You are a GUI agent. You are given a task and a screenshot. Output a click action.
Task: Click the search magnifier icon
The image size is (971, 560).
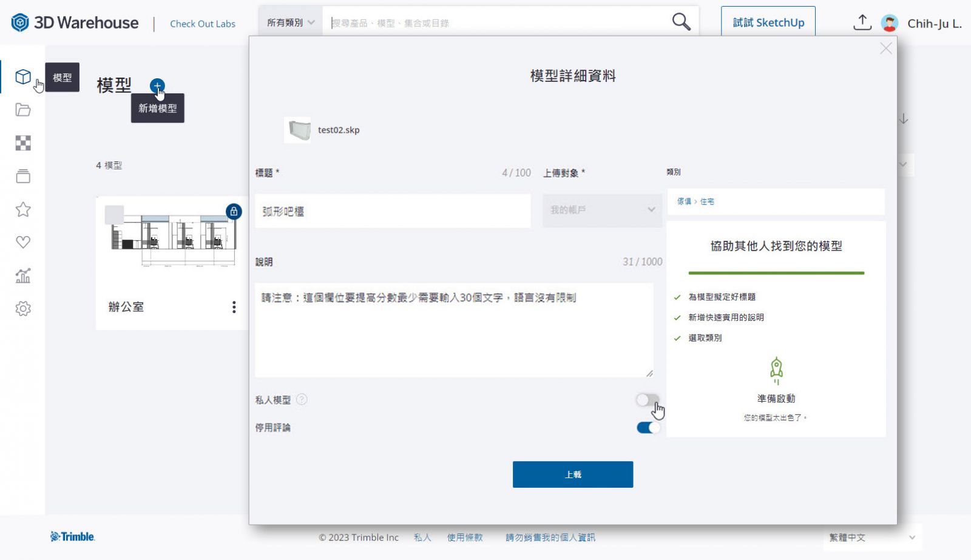pyautogui.click(x=681, y=22)
